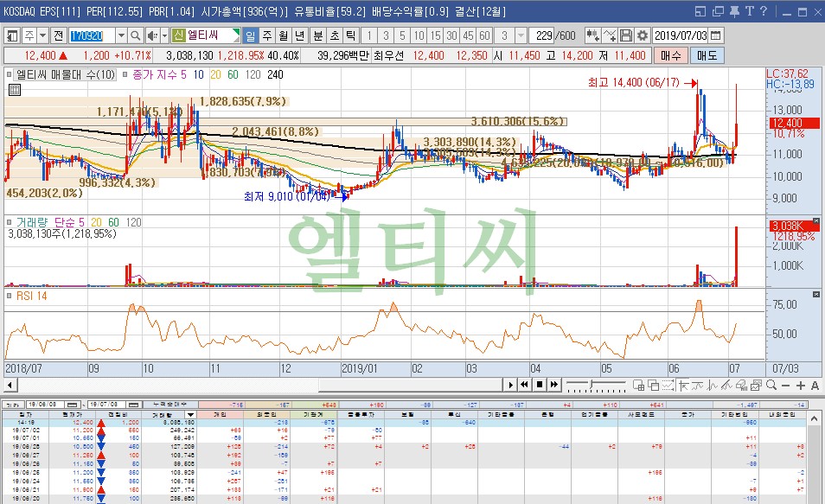Select the 60 minute interval button

click(484, 35)
